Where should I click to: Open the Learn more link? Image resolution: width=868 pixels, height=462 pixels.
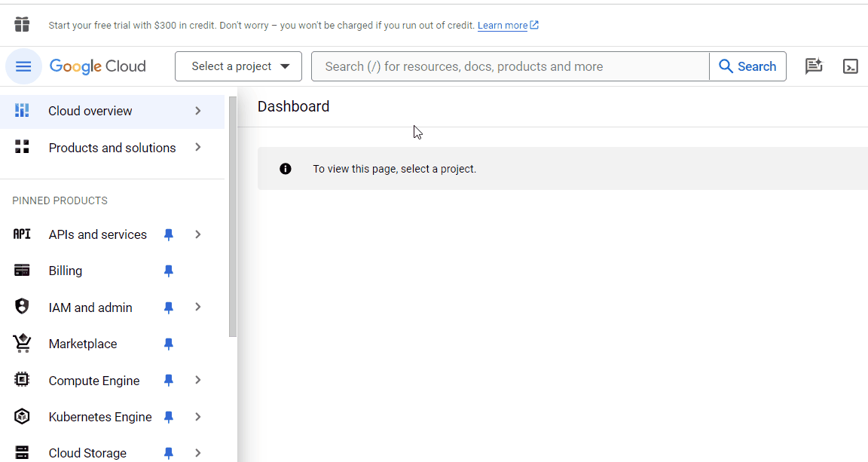pos(503,26)
